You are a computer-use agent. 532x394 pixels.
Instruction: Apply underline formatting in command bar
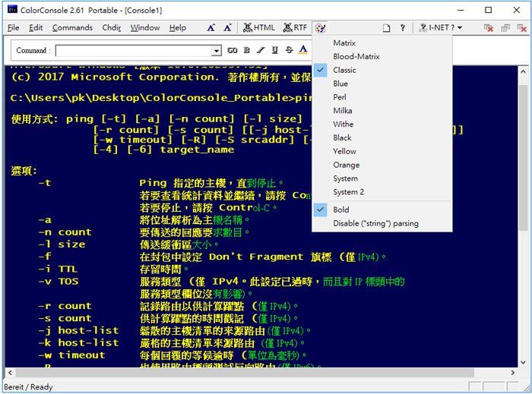coord(274,51)
